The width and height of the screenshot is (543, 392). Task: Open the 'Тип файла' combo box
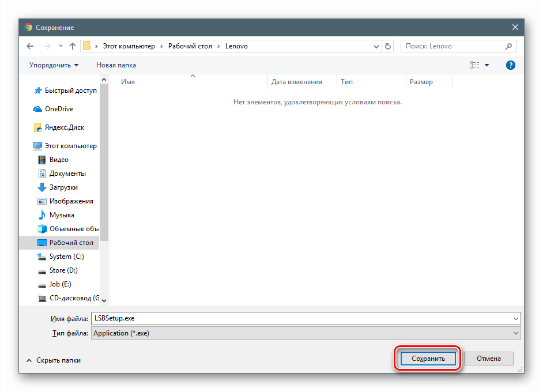click(x=306, y=333)
